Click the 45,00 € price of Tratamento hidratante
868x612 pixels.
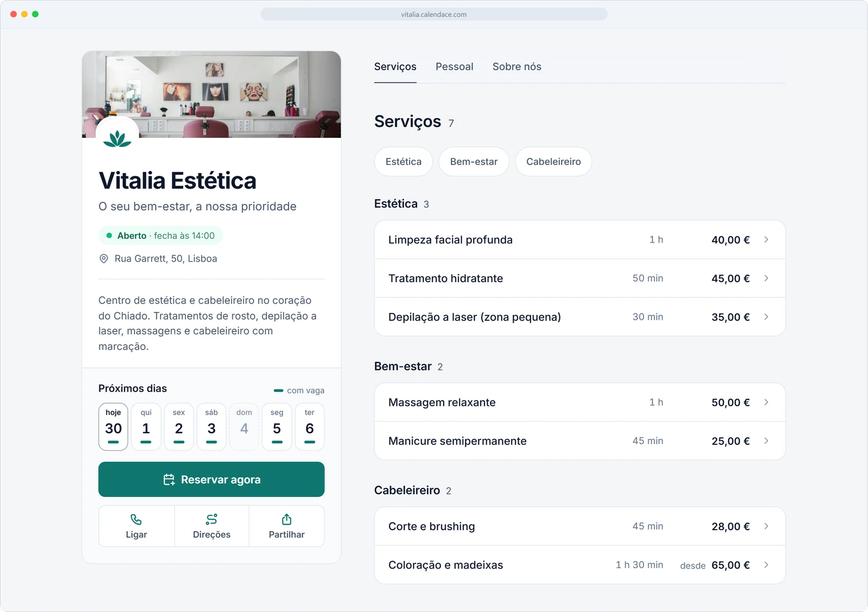pos(730,278)
